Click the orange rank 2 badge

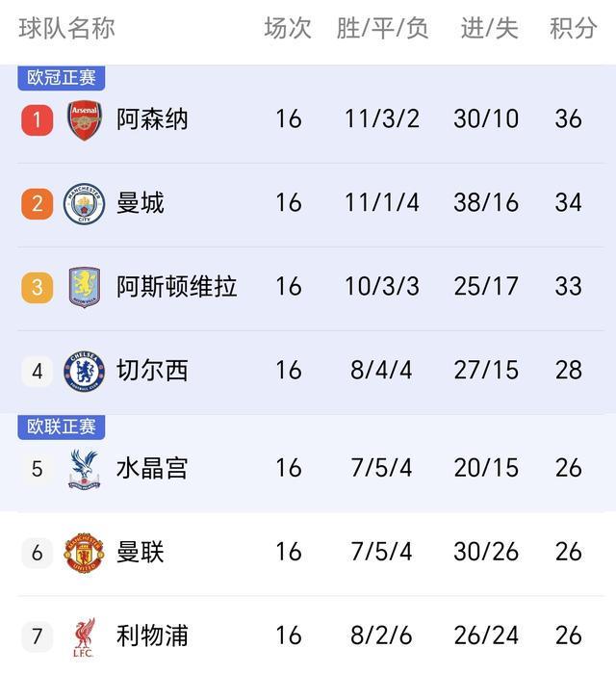coord(38,203)
